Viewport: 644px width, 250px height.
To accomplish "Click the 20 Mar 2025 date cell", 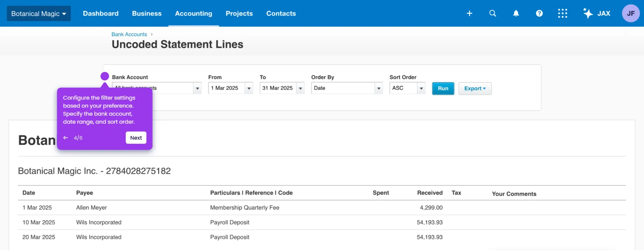I will [39, 237].
